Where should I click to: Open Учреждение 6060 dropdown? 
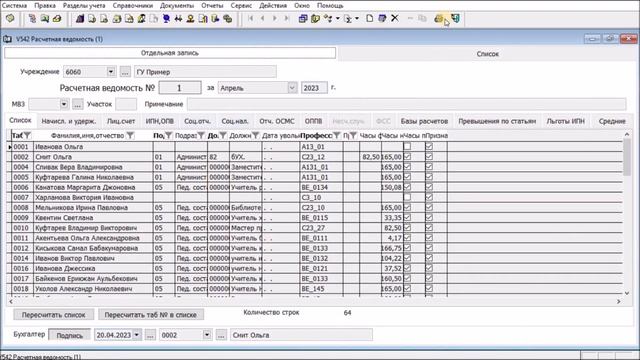pos(111,72)
